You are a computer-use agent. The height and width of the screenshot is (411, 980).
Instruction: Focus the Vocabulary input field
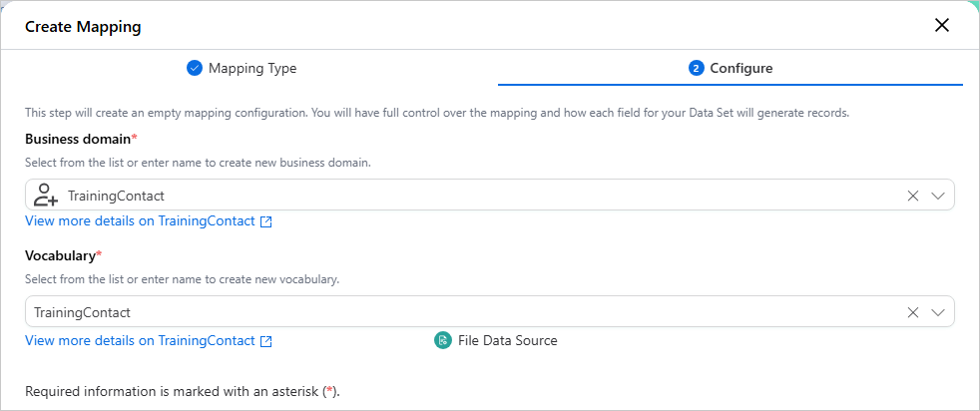(489, 311)
